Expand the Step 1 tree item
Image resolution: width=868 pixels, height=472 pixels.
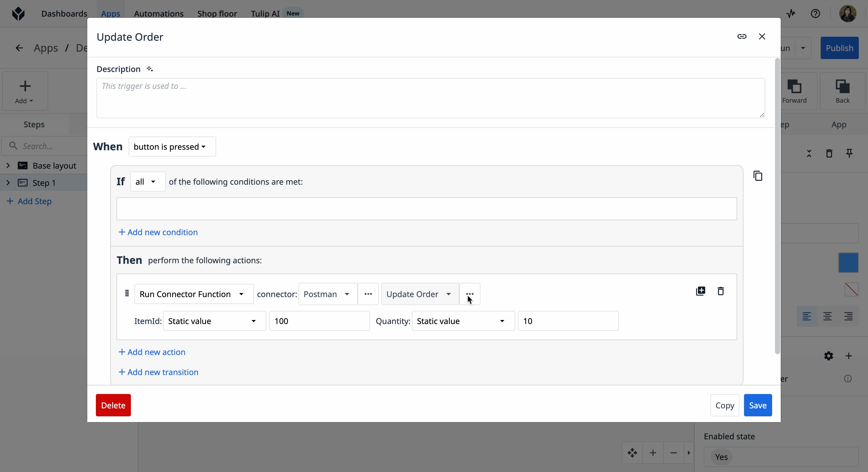click(x=8, y=182)
